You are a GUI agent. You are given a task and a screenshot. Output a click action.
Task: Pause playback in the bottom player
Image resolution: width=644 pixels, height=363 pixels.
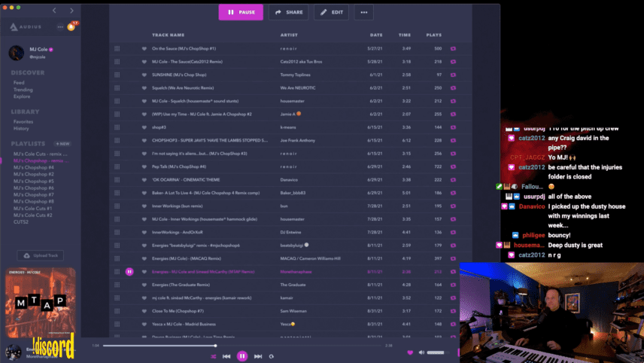pyautogui.click(x=242, y=356)
